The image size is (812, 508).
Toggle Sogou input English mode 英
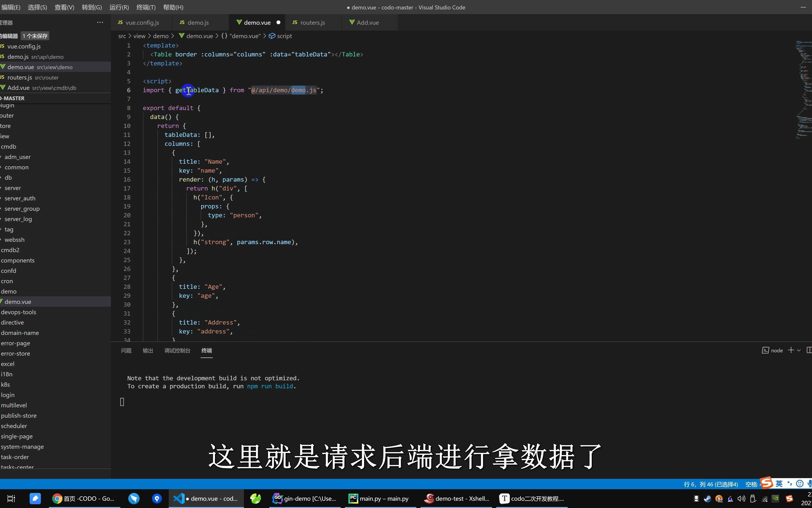click(x=779, y=484)
